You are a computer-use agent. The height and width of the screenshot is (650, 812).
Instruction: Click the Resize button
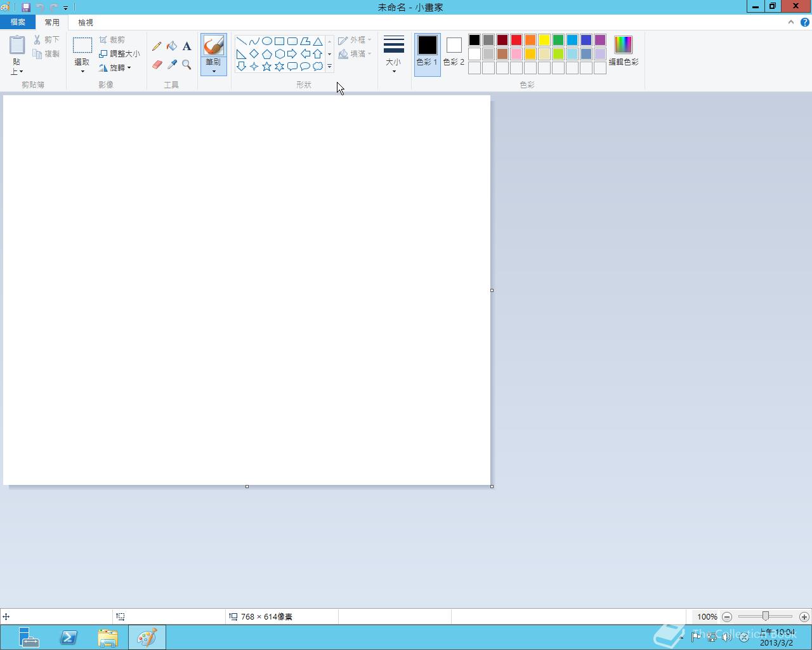(x=119, y=54)
